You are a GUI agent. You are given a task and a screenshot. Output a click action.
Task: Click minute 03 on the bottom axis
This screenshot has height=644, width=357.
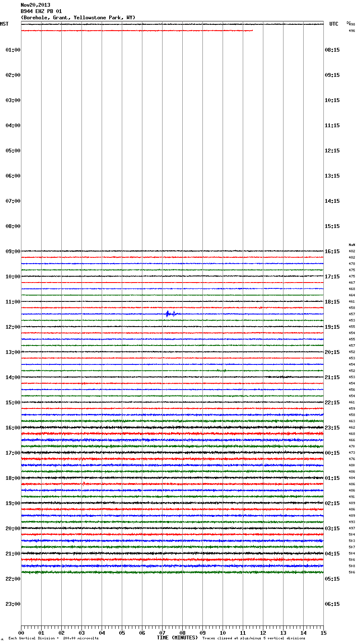coord(81,633)
